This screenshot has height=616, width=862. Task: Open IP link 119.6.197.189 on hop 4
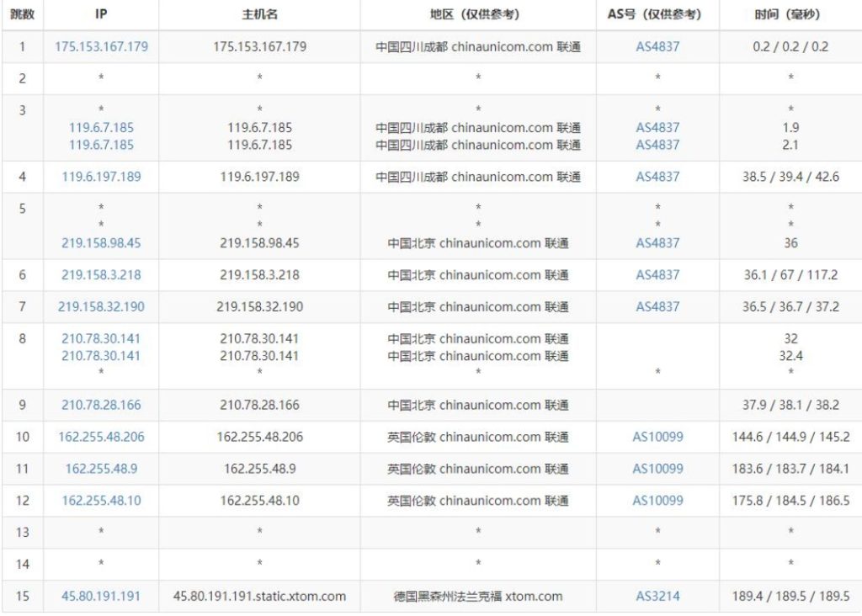[100, 177]
